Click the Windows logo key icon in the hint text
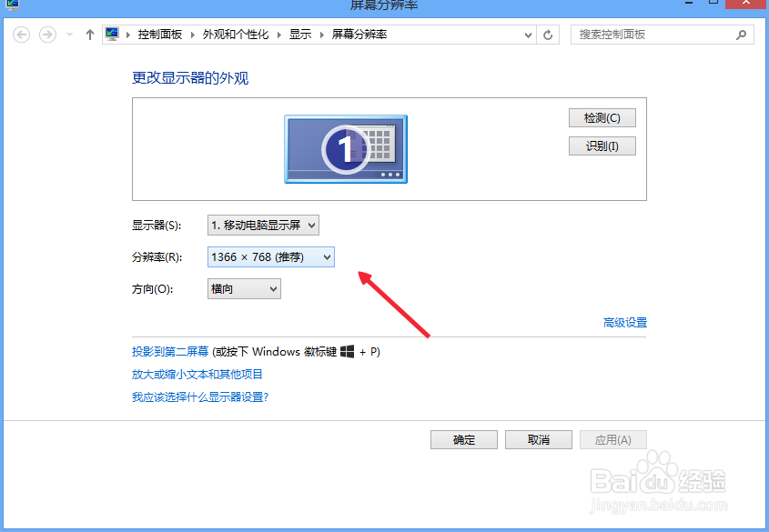Viewport: 769px width, 532px height. 348,350
